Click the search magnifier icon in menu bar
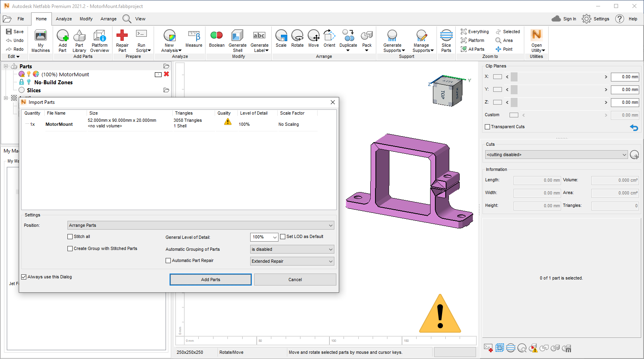644x359 pixels. (x=127, y=19)
